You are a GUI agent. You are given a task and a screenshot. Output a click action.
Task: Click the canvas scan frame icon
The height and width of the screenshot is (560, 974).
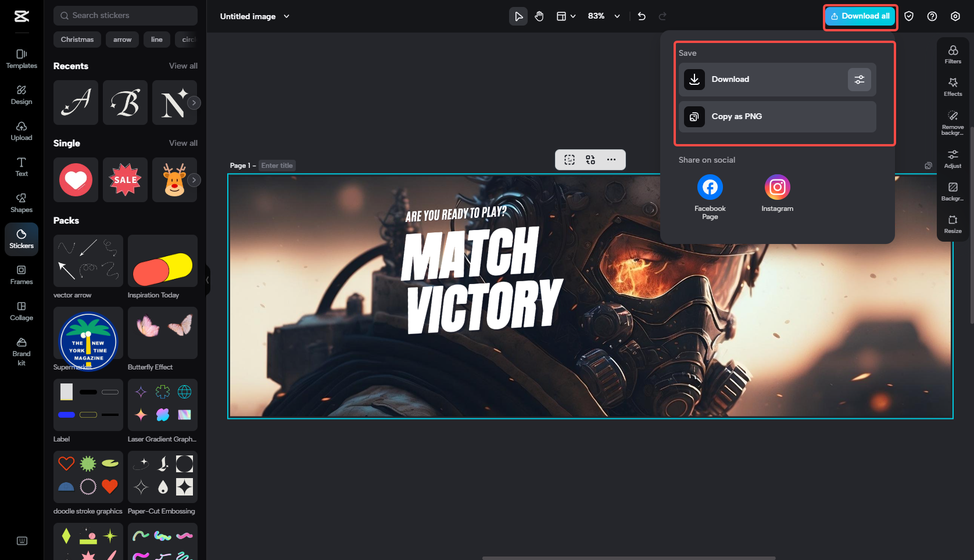pyautogui.click(x=570, y=160)
